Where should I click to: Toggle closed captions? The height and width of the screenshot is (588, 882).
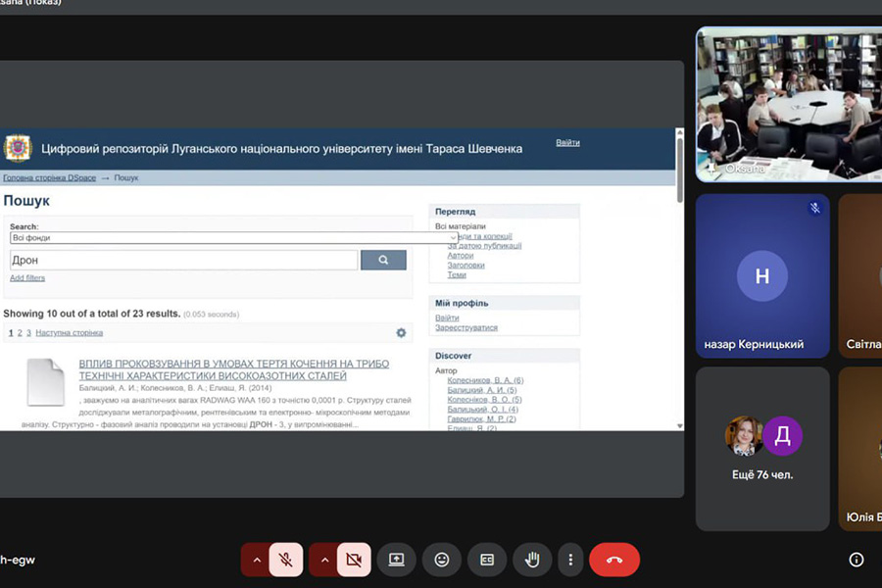pyautogui.click(x=487, y=560)
